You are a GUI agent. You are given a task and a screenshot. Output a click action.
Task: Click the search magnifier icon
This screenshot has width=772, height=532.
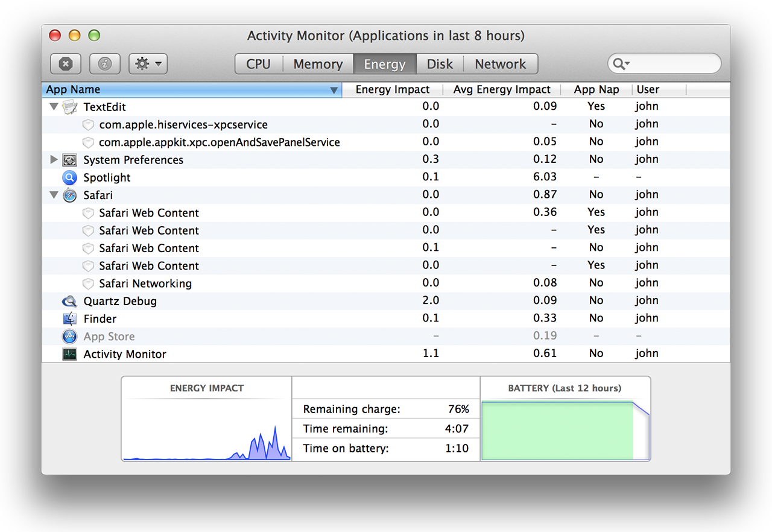click(620, 64)
